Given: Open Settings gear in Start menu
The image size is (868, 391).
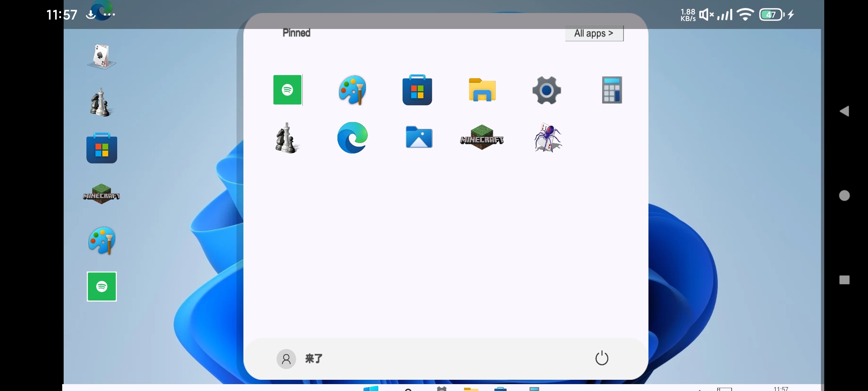Looking at the screenshot, I should tap(546, 90).
